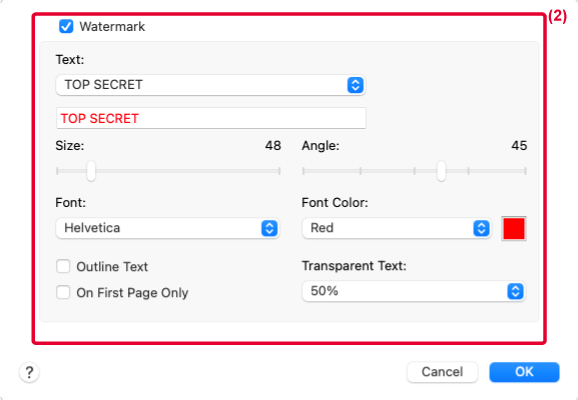This screenshot has height=400, width=578.
Task: Click the left end of Angle slider track
Action: [304, 171]
